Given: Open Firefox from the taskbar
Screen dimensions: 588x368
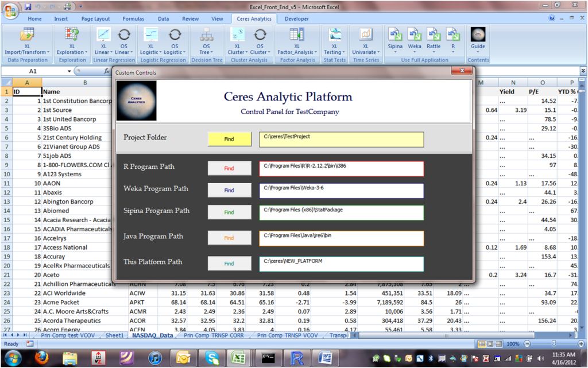Looking at the screenshot, I should pyautogui.click(x=41, y=358).
